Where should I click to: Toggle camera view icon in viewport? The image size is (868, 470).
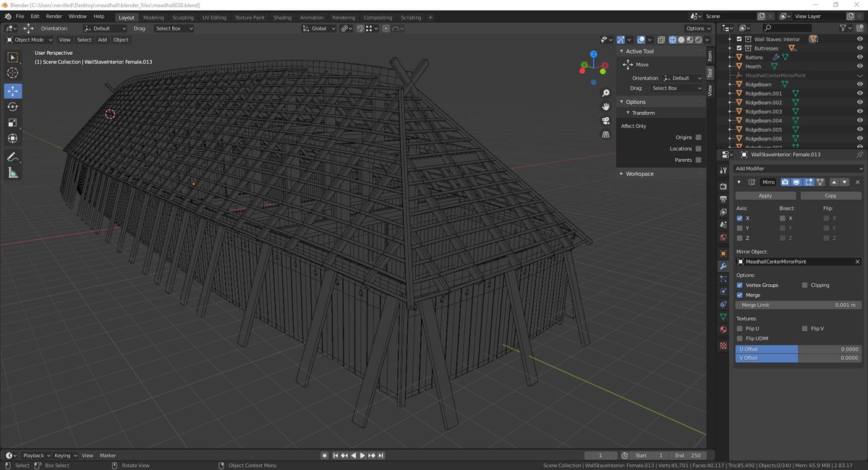click(x=605, y=120)
